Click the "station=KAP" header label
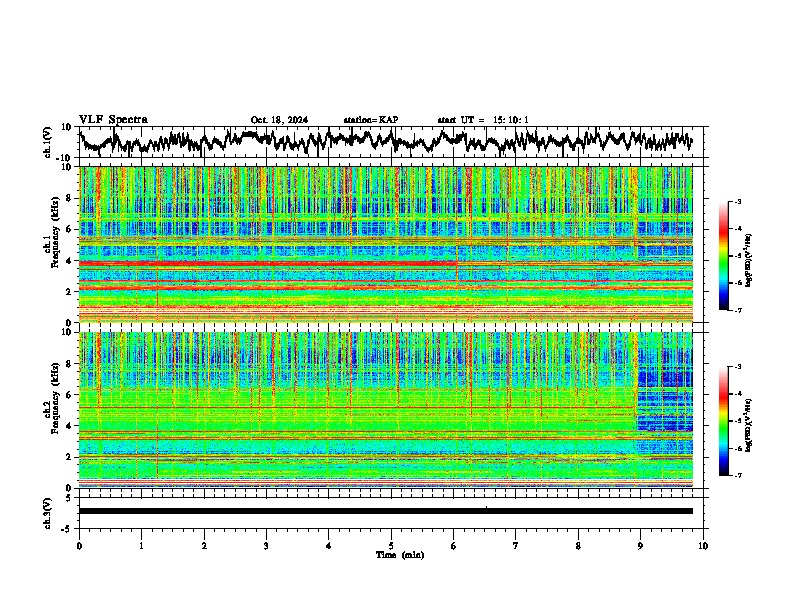The height and width of the screenshot is (612, 792). (x=371, y=120)
